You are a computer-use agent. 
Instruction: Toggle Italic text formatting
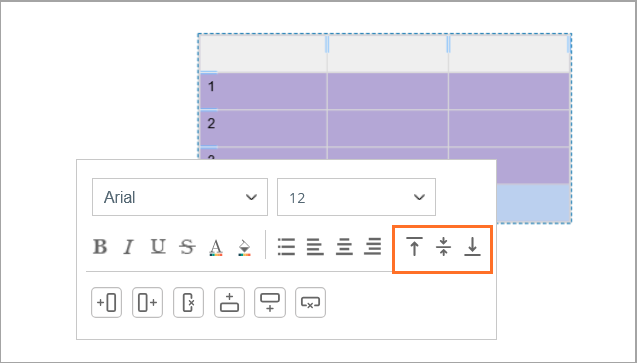[128, 246]
